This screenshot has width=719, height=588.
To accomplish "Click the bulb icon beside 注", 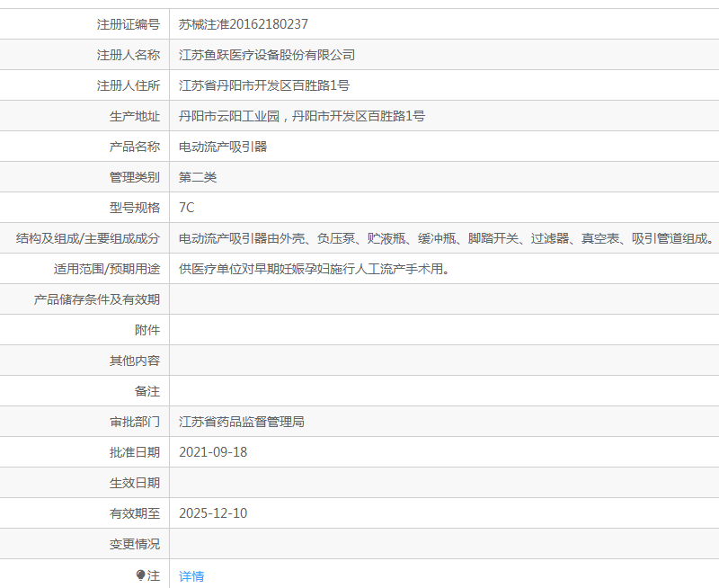I will [141, 575].
